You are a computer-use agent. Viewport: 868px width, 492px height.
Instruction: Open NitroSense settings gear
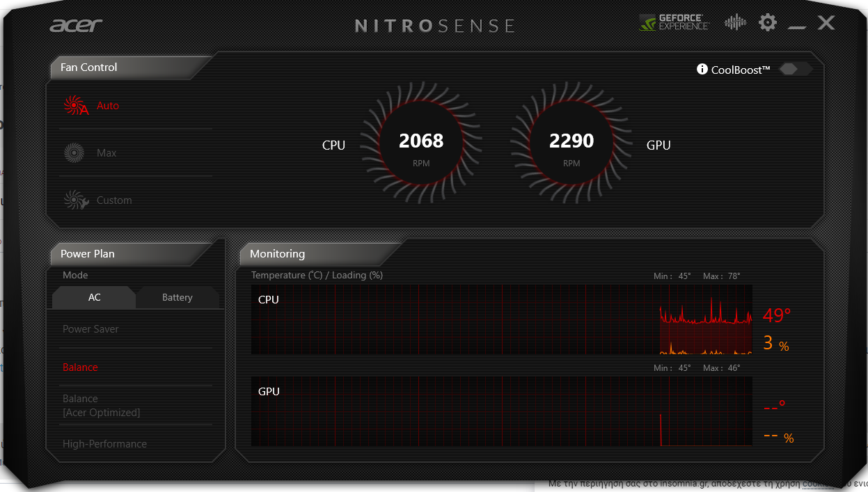[x=768, y=22]
